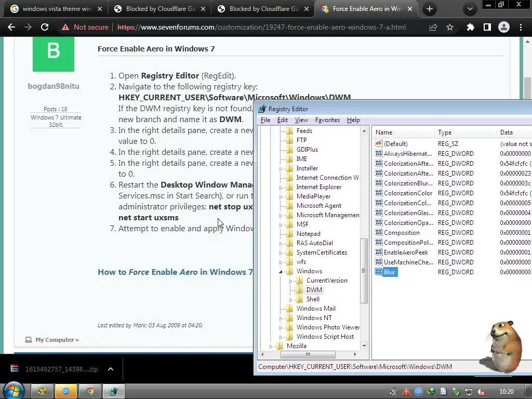The width and height of the screenshot is (532, 399).
Task: Open 'How to Force Enable Aero in Windows 7' link
Action: [x=175, y=272]
